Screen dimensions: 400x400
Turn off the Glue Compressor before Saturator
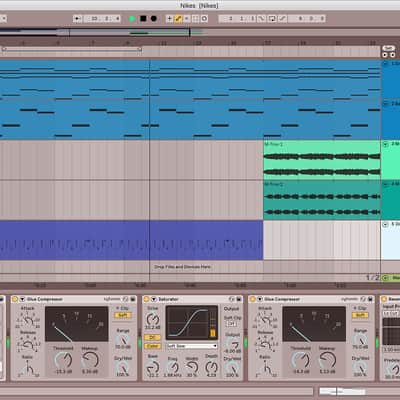tap(15, 299)
